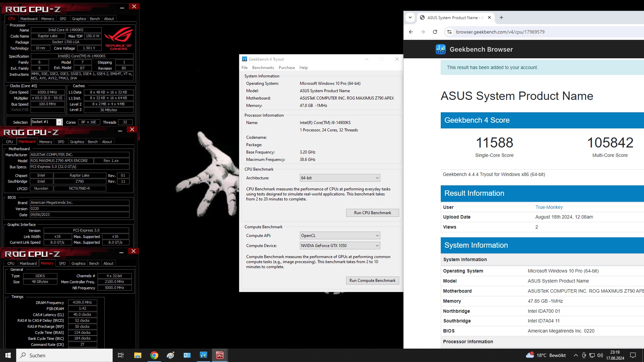Open the weather widget showing 18°C
644x362 pixels.
click(x=546, y=355)
